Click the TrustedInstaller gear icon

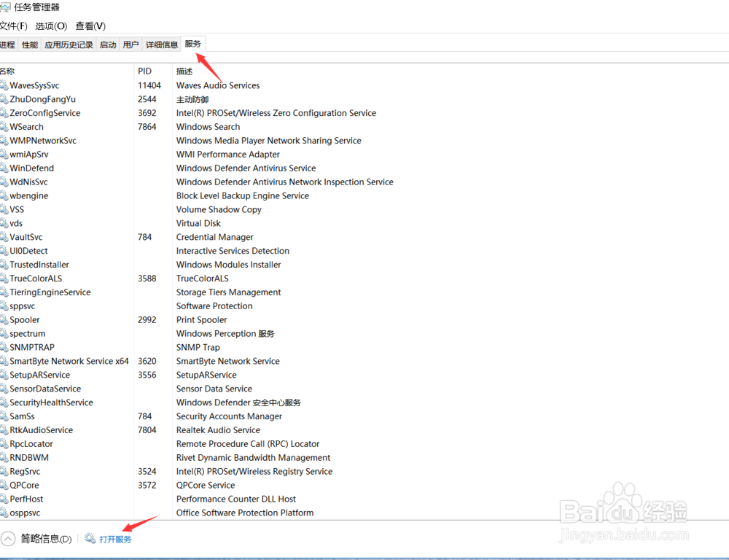click(4, 265)
